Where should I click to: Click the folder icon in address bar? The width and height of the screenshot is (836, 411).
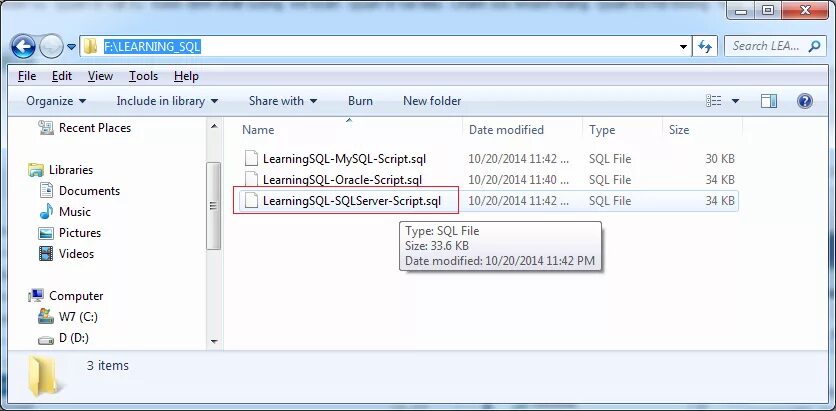point(91,46)
